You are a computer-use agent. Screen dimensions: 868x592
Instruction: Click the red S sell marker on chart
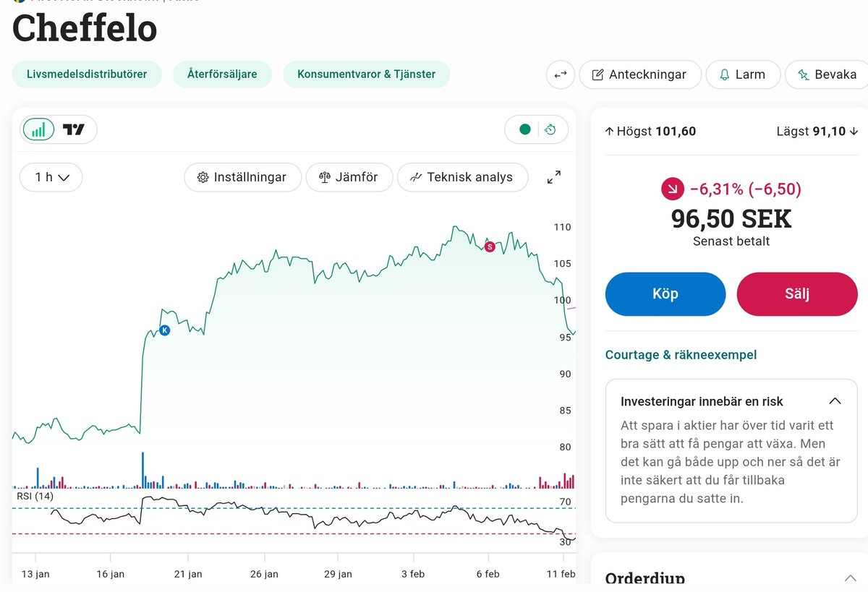(x=490, y=246)
